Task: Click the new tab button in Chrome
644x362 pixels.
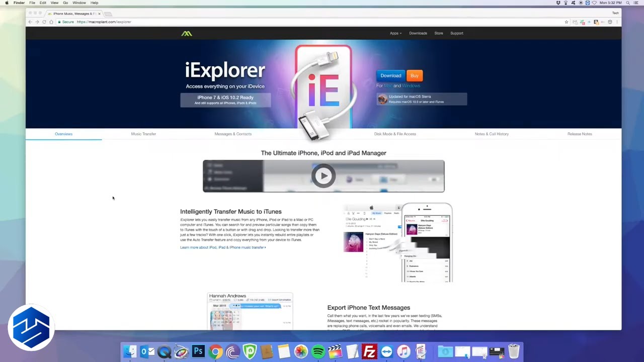Action: pyautogui.click(x=108, y=14)
